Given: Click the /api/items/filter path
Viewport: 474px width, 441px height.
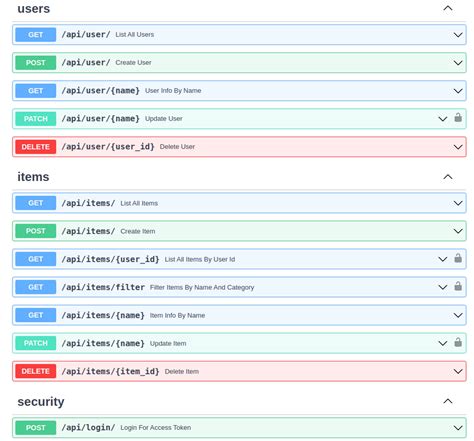Looking at the screenshot, I should 103,287.
